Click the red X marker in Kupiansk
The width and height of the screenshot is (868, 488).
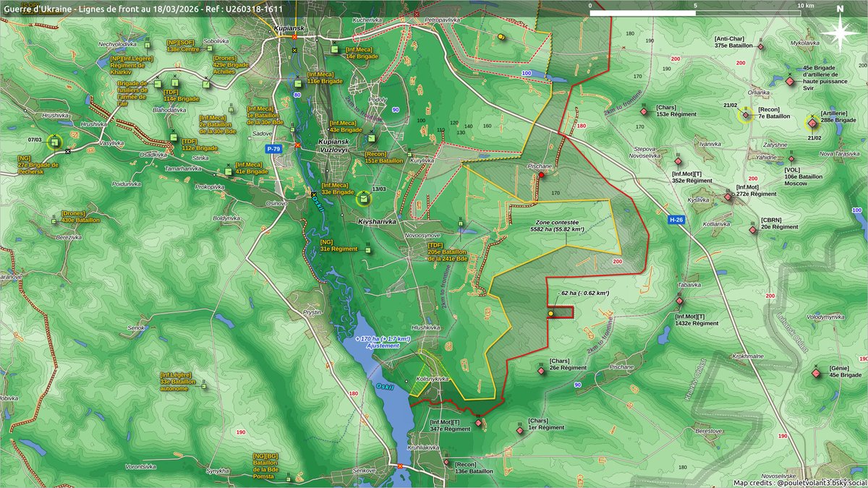294,35
